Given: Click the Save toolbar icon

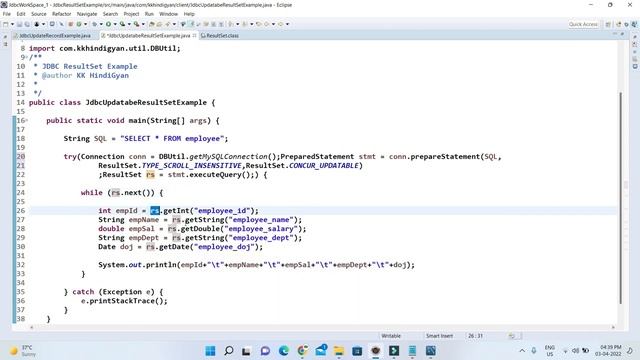Looking at the screenshot, I should (19, 24).
